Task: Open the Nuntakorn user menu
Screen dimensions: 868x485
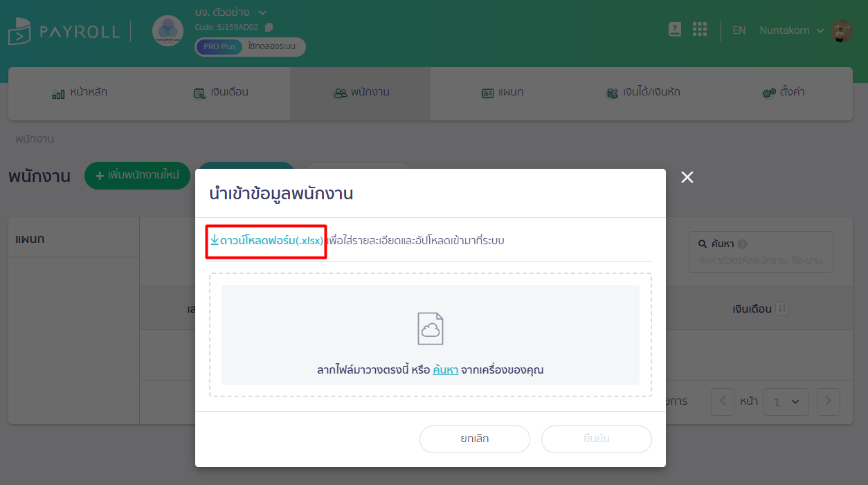Action: tap(791, 30)
